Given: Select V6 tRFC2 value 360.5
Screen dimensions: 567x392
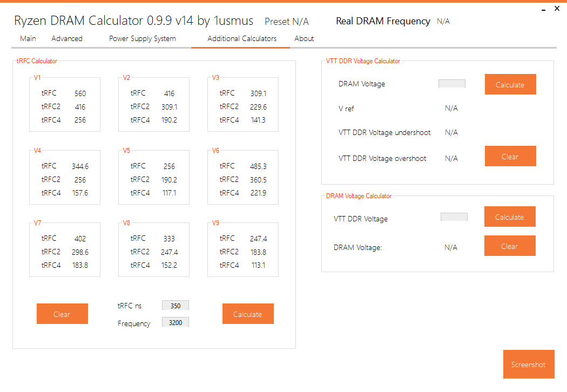Looking at the screenshot, I should pos(258,180).
